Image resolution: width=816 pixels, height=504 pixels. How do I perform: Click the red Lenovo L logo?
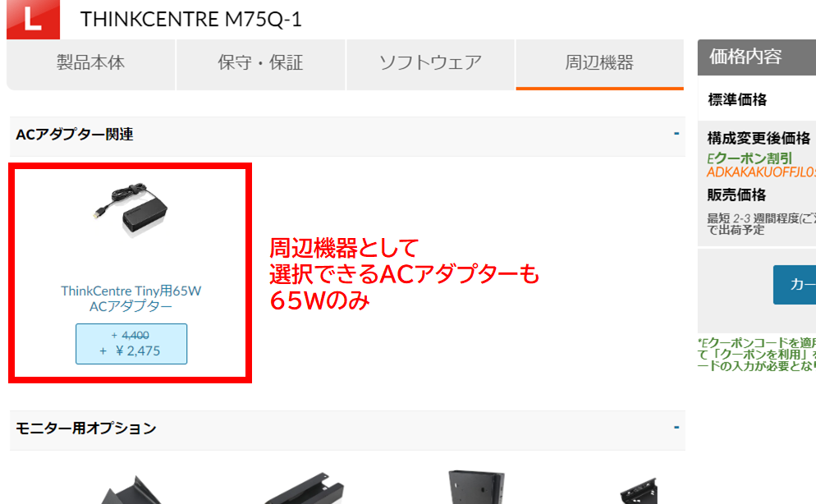pos(33,19)
